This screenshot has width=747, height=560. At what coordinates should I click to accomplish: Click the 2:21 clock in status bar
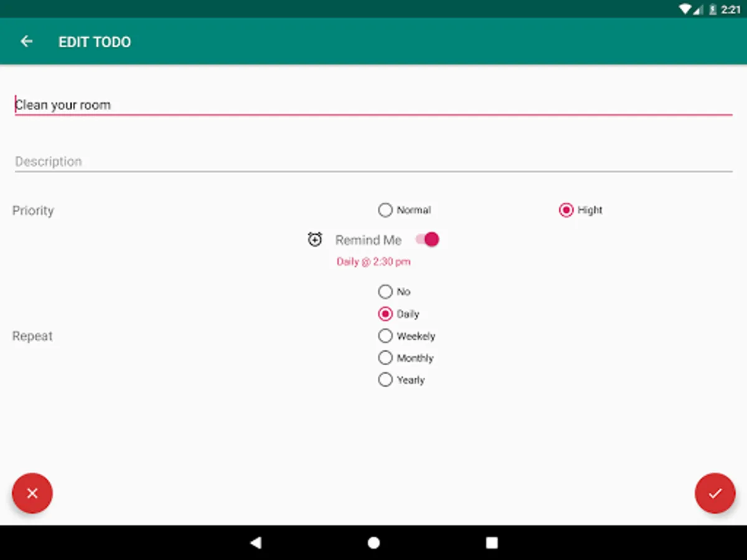(x=731, y=9)
